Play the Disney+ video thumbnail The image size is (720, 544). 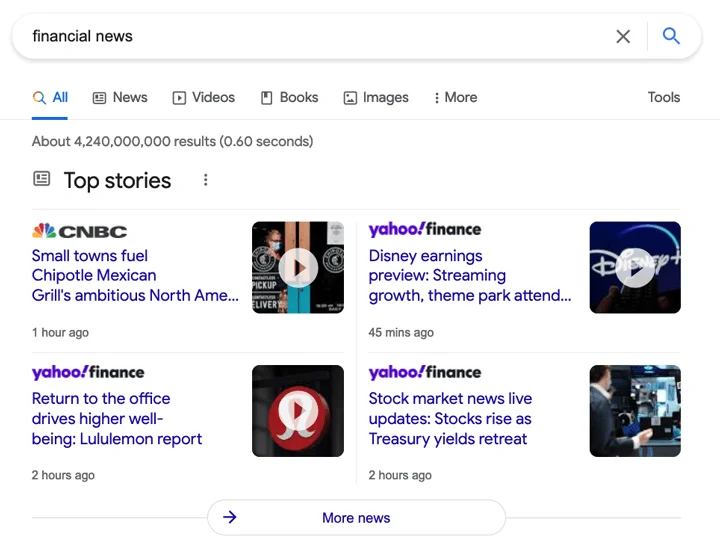point(635,268)
